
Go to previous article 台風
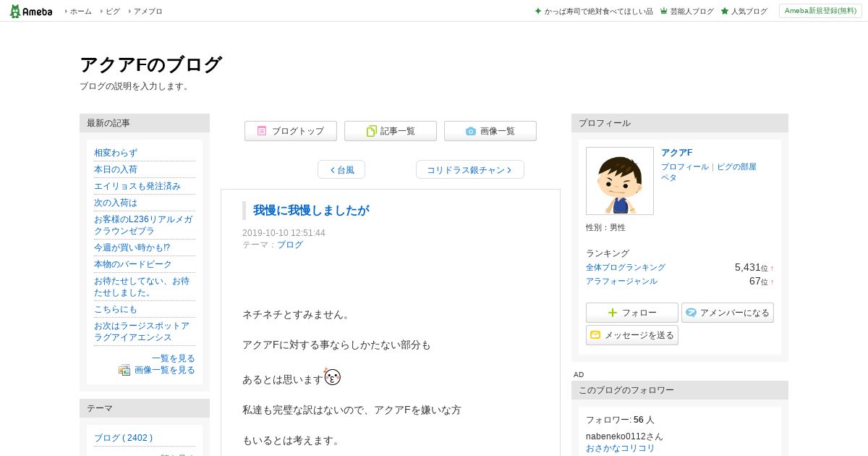[x=341, y=169]
